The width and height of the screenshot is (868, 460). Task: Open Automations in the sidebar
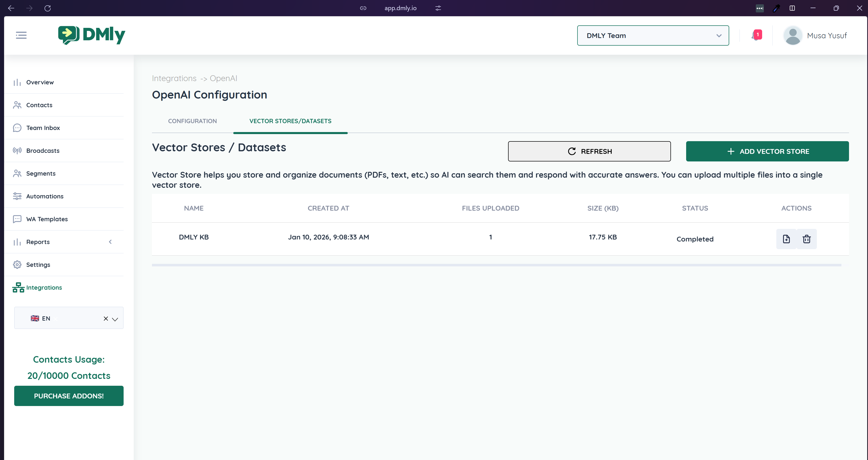[x=45, y=196]
